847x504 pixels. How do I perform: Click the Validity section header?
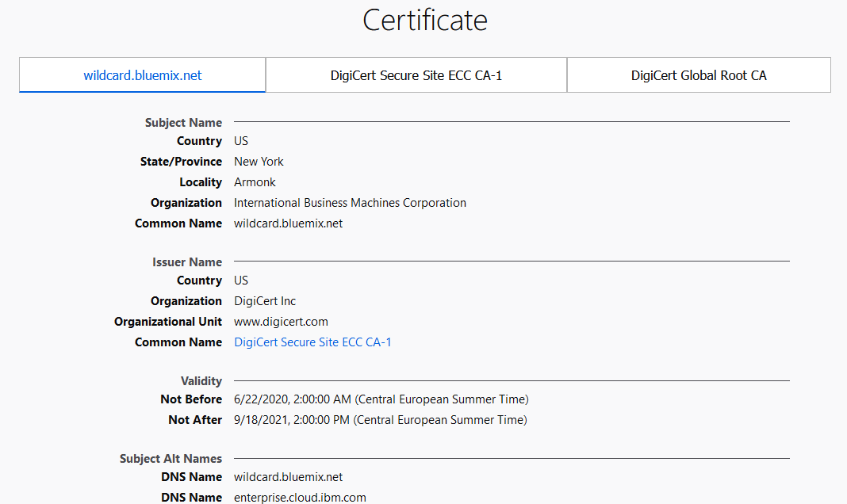(201, 381)
